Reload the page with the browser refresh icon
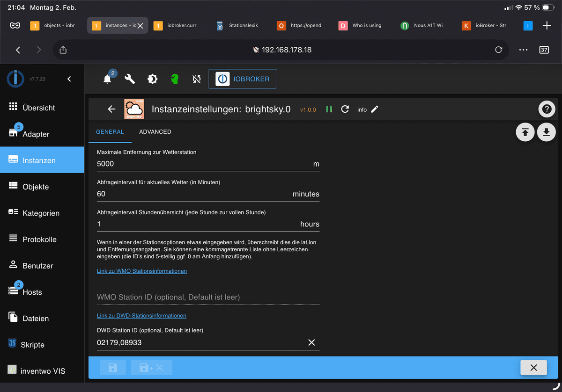 (x=499, y=50)
